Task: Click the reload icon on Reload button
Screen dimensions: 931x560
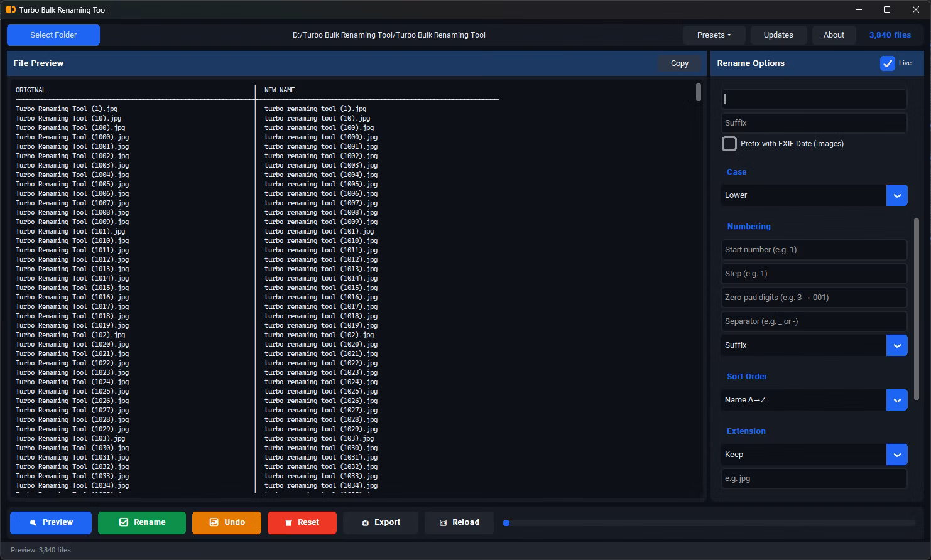Action: click(x=443, y=522)
